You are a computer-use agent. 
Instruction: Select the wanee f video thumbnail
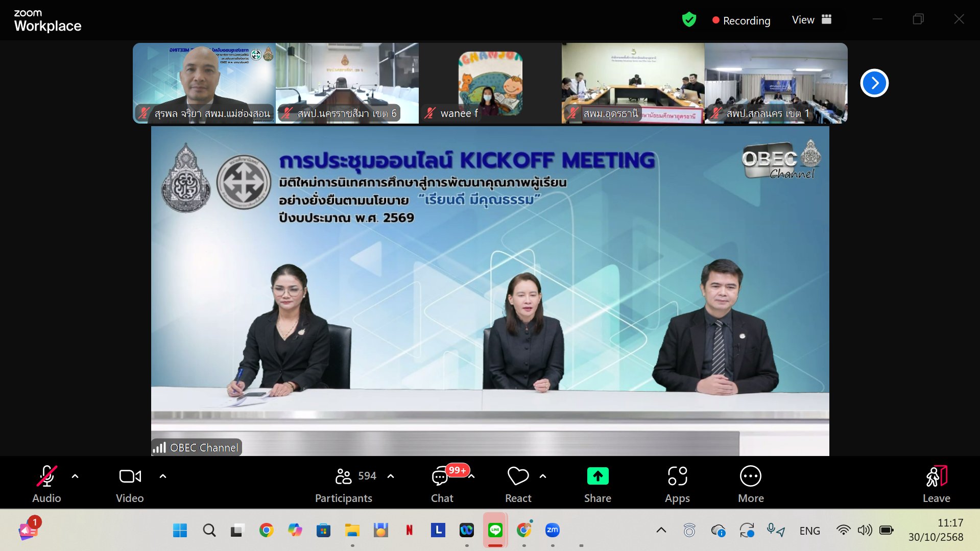pos(490,83)
